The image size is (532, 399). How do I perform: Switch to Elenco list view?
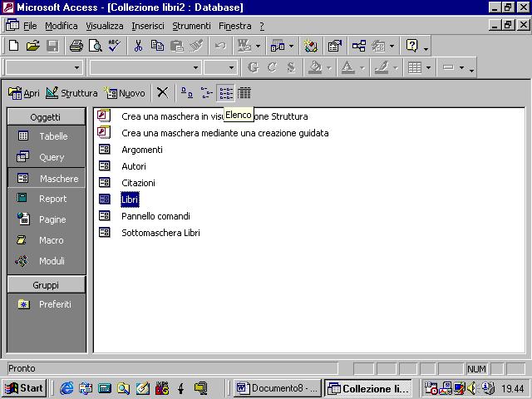tap(226, 92)
